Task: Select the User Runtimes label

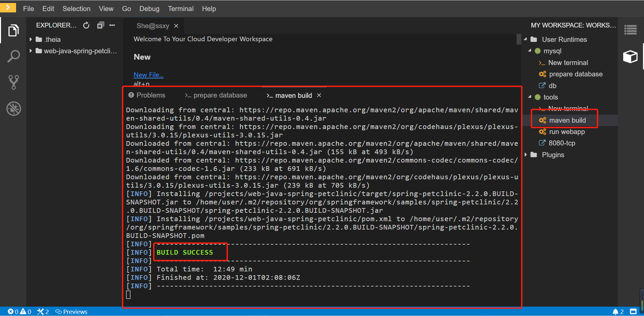Action: pos(564,40)
